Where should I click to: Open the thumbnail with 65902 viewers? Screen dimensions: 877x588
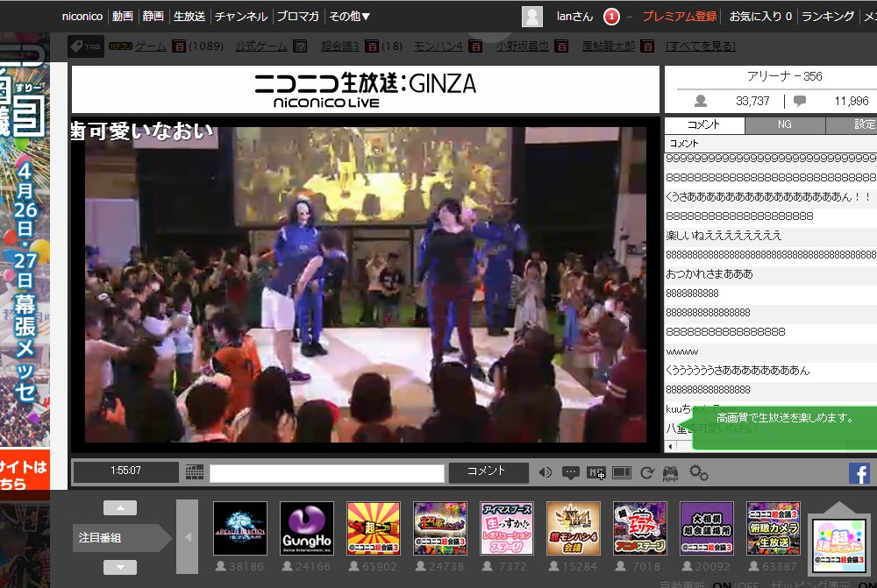point(373,528)
